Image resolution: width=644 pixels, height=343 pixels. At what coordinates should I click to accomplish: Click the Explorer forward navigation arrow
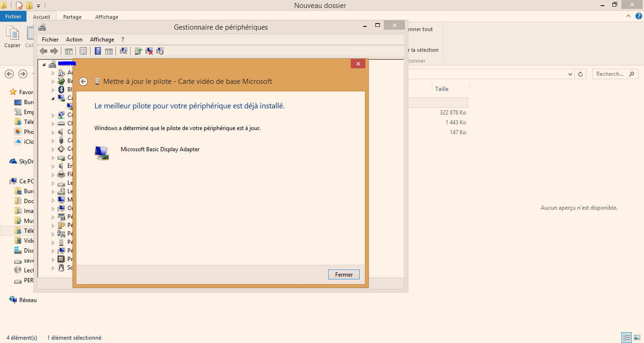pyautogui.click(x=23, y=74)
